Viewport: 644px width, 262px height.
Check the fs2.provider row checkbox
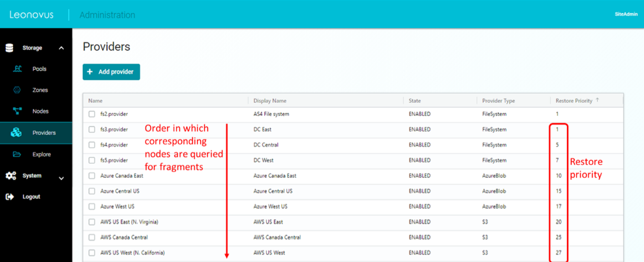[92, 115]
